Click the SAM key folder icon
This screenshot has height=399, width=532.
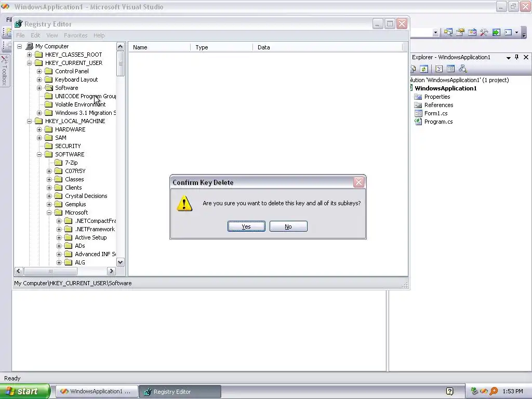click(x=49, y=138)
